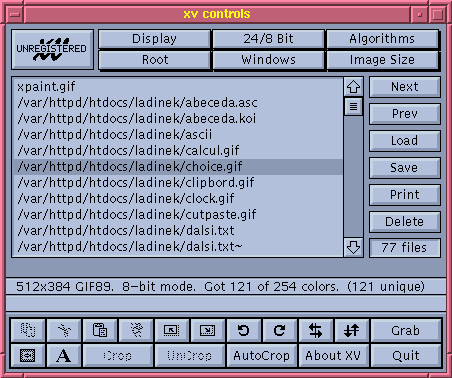This screenshot has width=452, height=378.
Task: Click the scroll up arrow of file list
Action: 353,87
